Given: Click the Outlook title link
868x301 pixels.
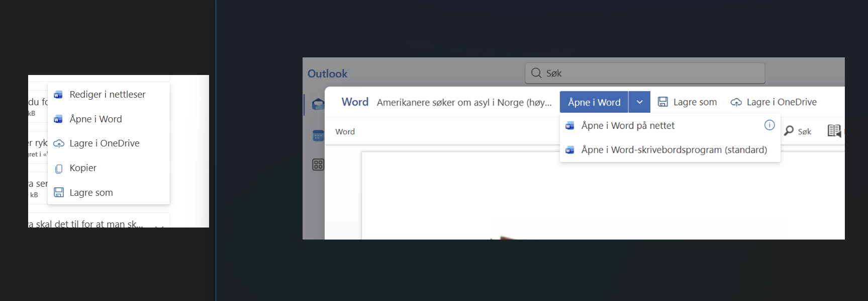Looking at the screenshot, I should coord(327,74).
